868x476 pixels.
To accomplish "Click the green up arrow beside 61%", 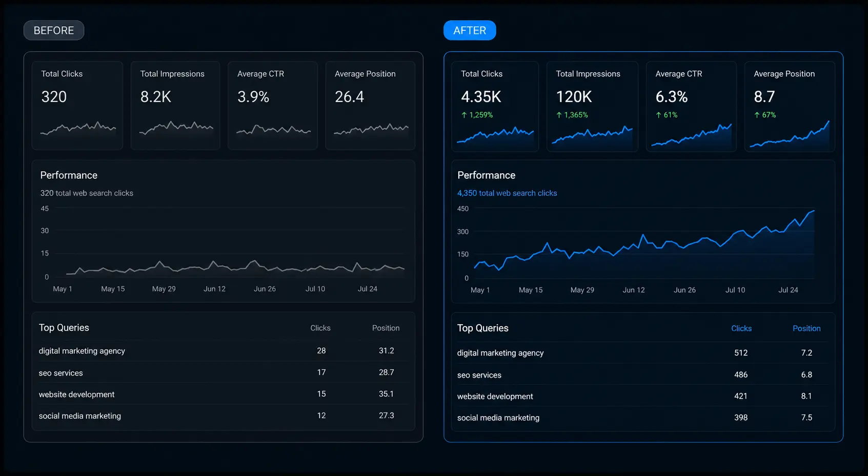I will (x=658, y=115).
